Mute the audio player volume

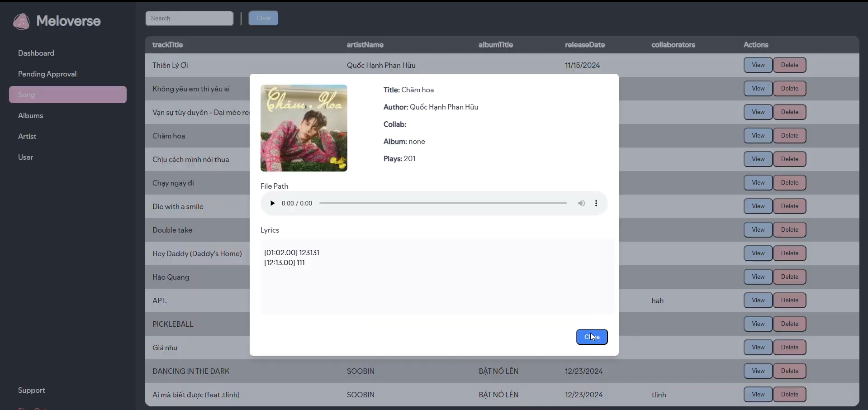581,203
